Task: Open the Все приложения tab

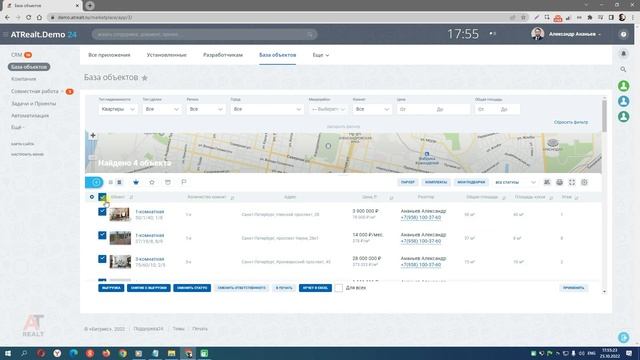Action: 109,55
